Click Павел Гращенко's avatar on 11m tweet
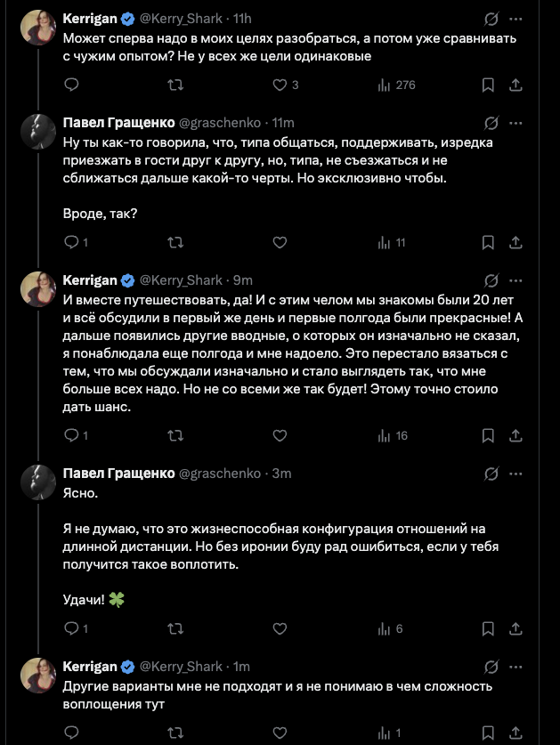This screenshot has height=745, width=560. (40, 132)
